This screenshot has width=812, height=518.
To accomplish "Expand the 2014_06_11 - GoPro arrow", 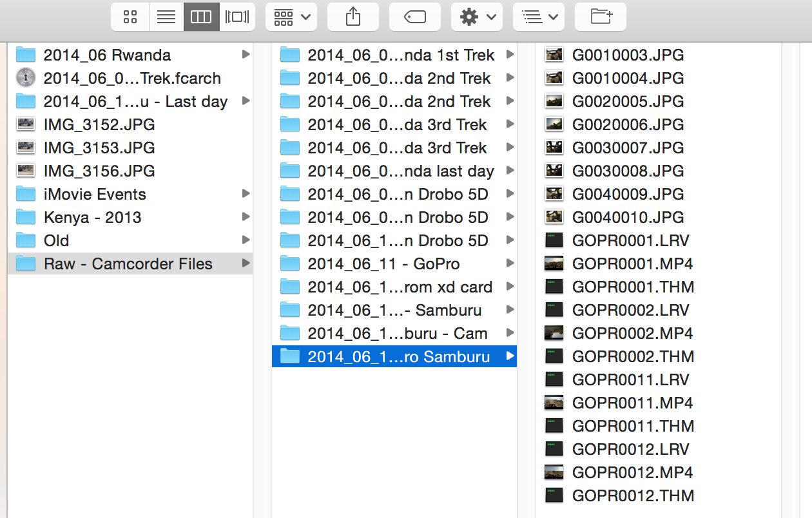I will pyautogui.click(x=510, y=264).
